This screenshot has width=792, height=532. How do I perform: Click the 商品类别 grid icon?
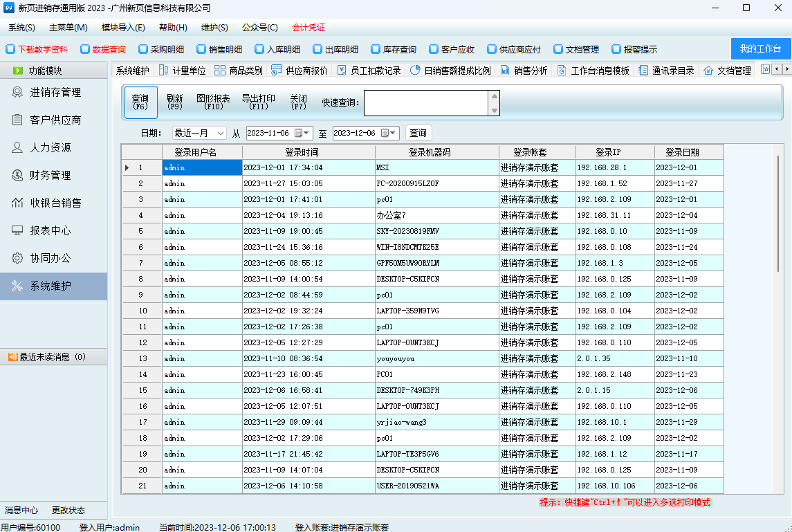tap(220, 71)
